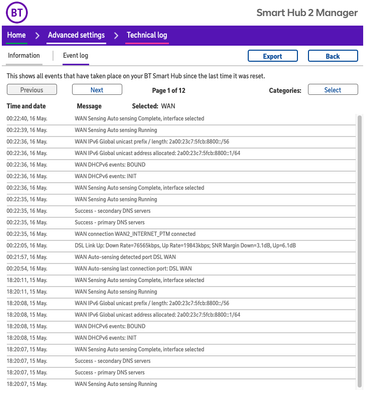Select the 00:22:39 Auto sensing Running entry

click(x=181, y=130)
